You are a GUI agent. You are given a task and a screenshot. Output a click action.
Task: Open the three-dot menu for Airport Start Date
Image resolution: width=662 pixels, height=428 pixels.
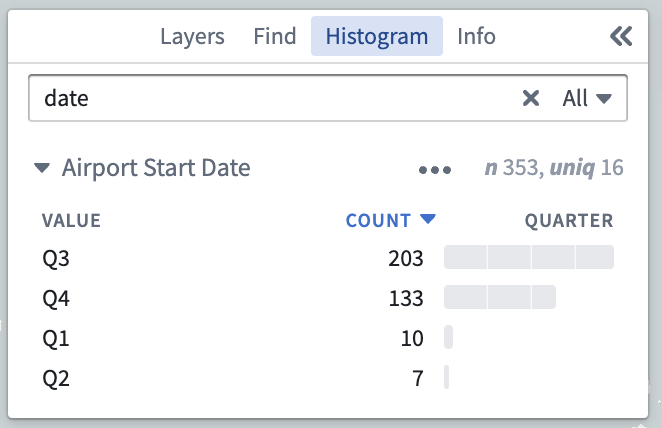pos(435,170)
